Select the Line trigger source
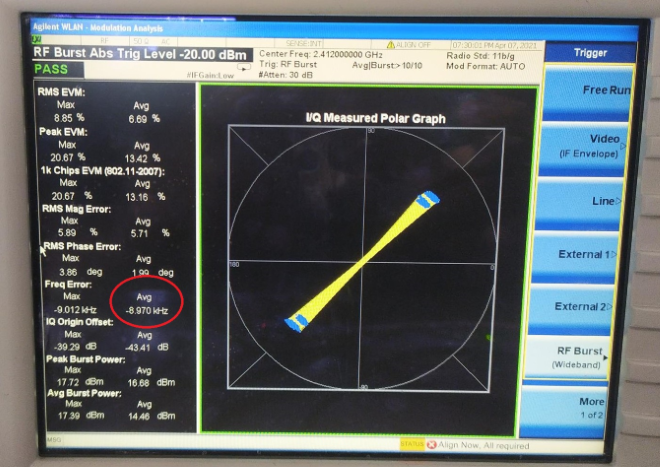 pyautogui.click(x=592, y=201)
